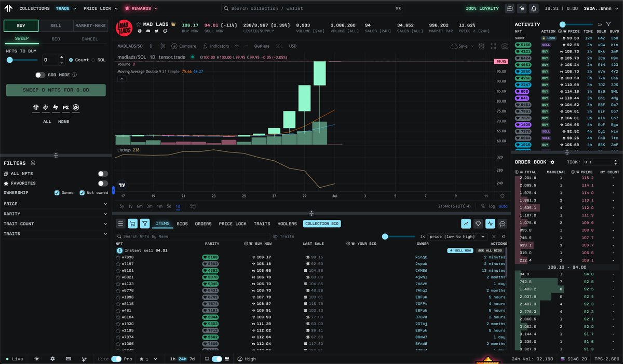Screen dimensions: 623x364
Task: Toggle Lite/Pro mode switch
Action: [116, 359]
